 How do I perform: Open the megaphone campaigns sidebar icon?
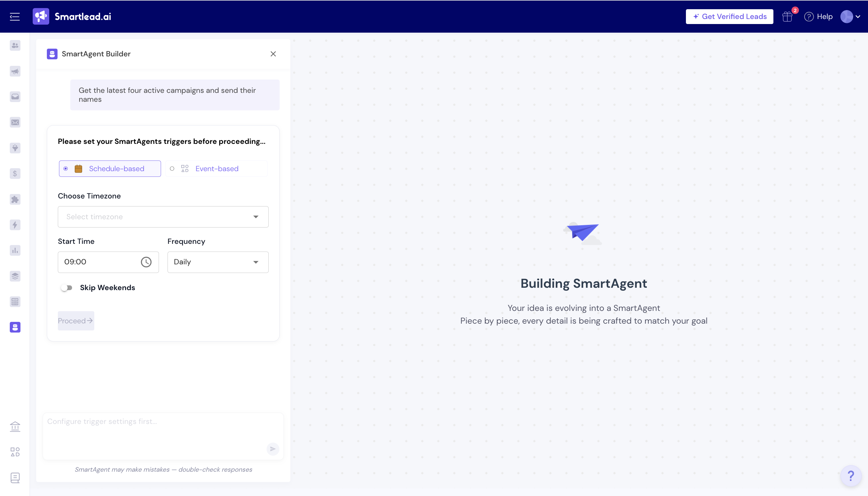tap(15, 71)
